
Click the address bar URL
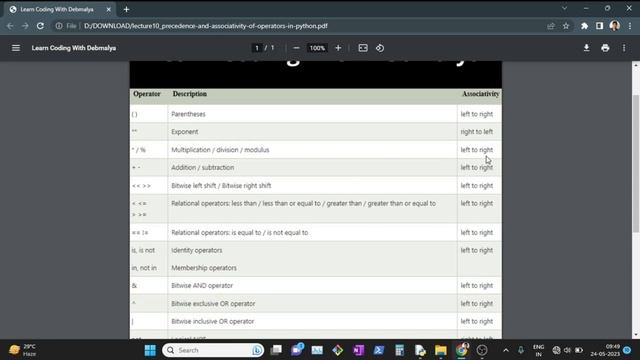pos(206,26)
